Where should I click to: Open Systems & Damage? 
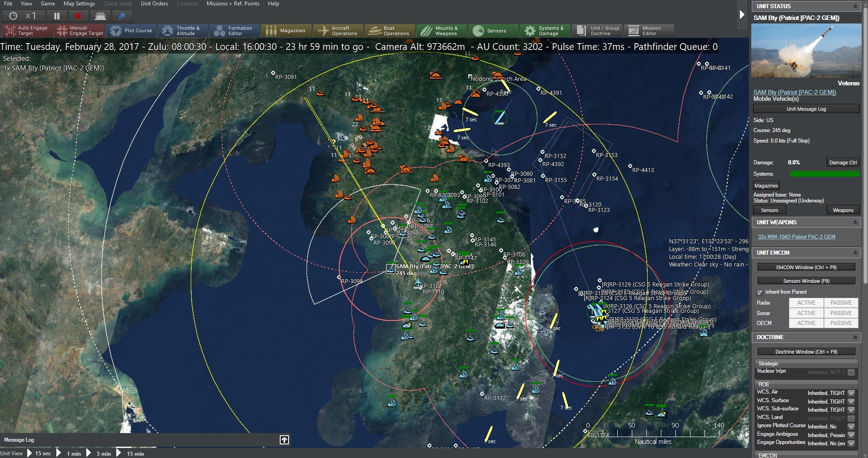(545, 30)
